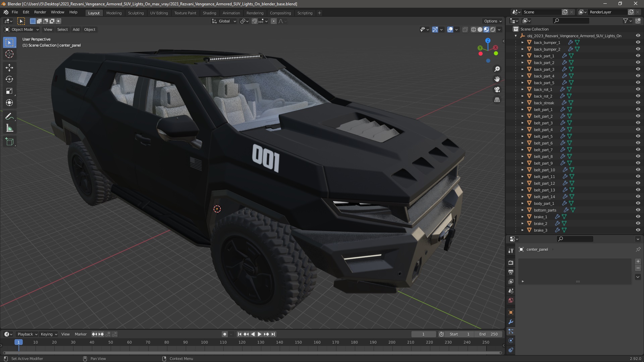Switch to Shading workspace tab
644x362 pixels.
coord(209,13)
